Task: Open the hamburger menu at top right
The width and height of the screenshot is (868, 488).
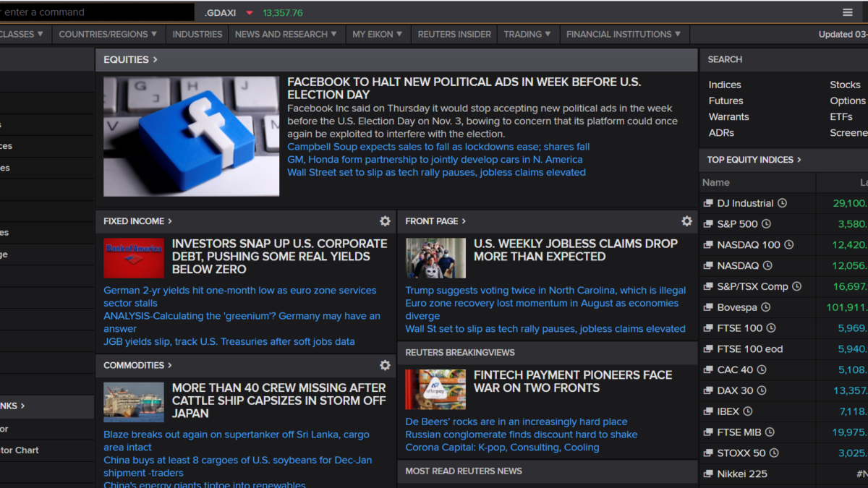Action: (x=847, y=12)
